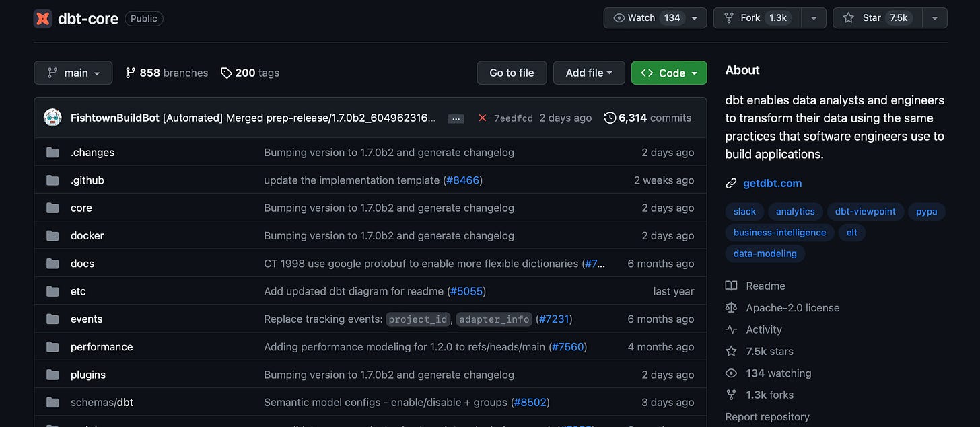Screen dimensions: 980x427
Task: Click the book icon beside Readme
Action: (731, 286)
